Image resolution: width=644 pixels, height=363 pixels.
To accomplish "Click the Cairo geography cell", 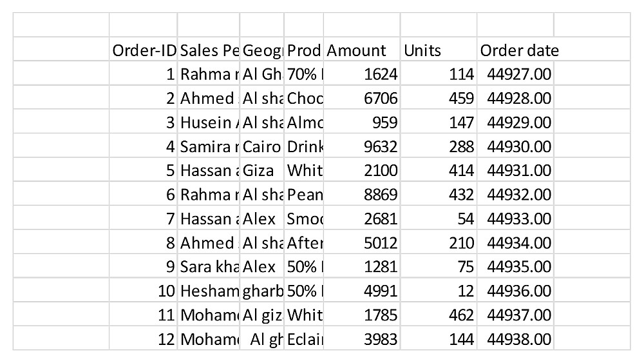I will [x=262, y=146].
